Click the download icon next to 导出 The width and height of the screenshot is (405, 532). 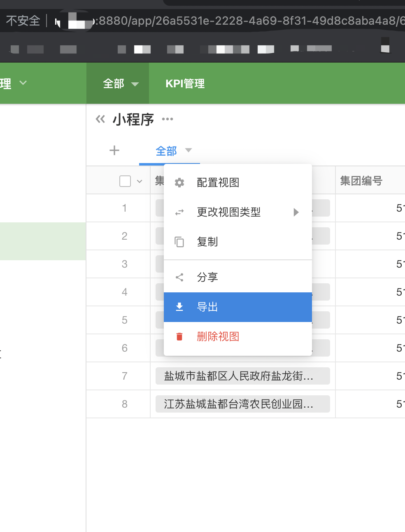(179, 307)
